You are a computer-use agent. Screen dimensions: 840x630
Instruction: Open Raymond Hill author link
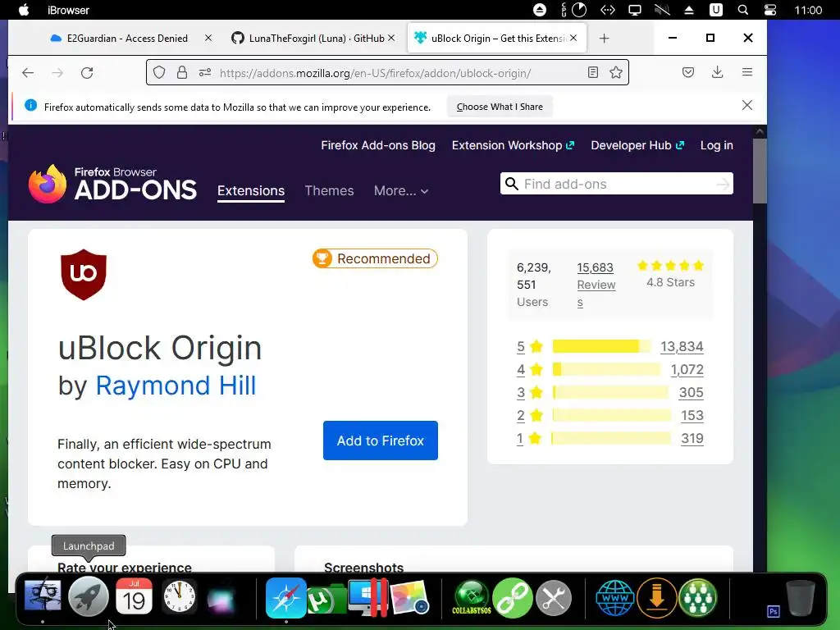[x=176, y=386]
